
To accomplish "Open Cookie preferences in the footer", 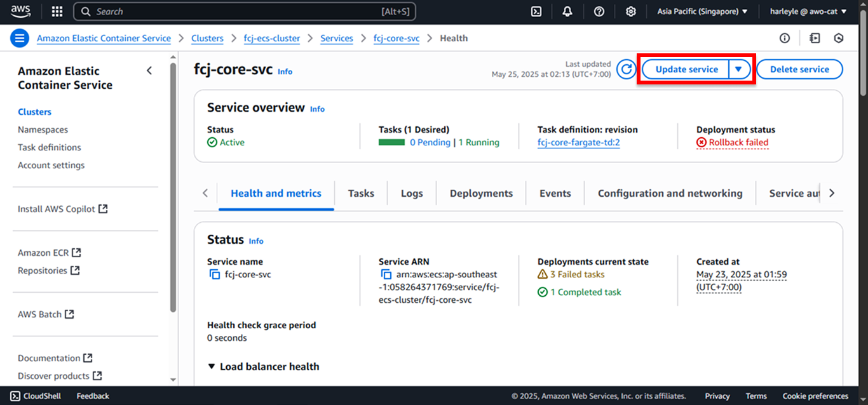I will click(x=815, y=396).
